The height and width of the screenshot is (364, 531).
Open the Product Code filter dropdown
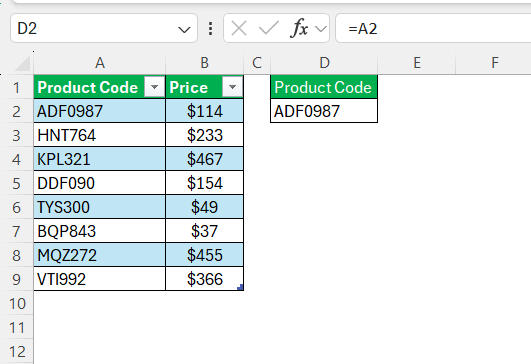coord(154,87)
